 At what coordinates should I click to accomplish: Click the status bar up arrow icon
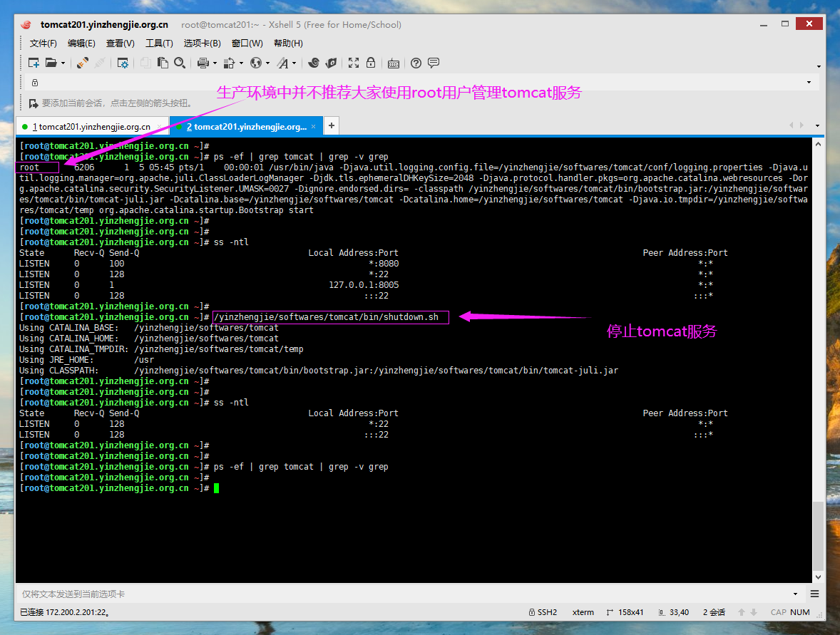[742, 612]
